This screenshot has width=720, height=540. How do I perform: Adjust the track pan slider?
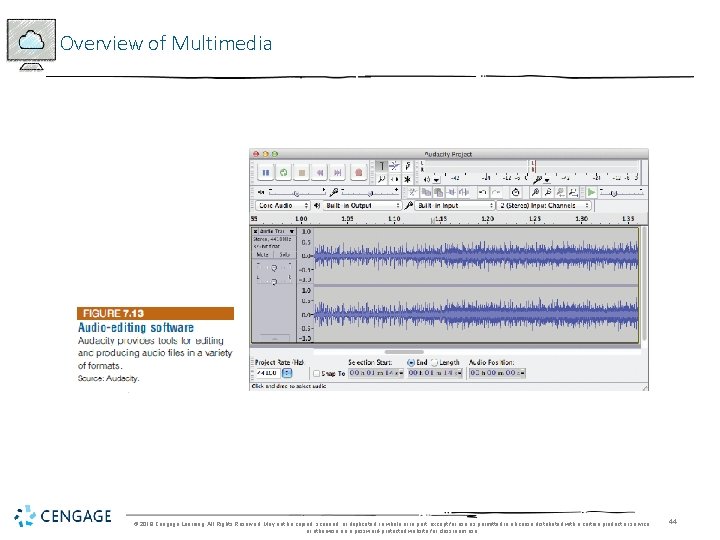[x=274, y=281]
